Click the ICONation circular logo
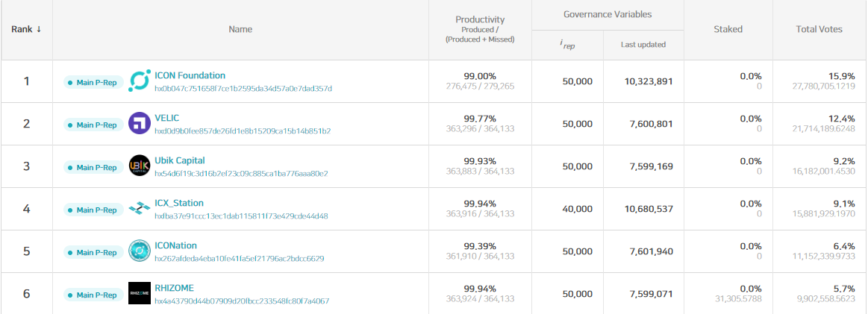This screenshot has width=868, height=314. point(139,251)
